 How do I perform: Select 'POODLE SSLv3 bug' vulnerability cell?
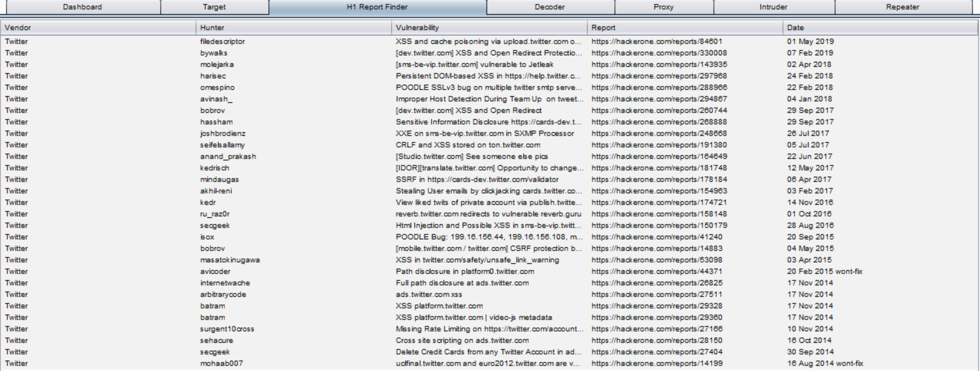489,87
